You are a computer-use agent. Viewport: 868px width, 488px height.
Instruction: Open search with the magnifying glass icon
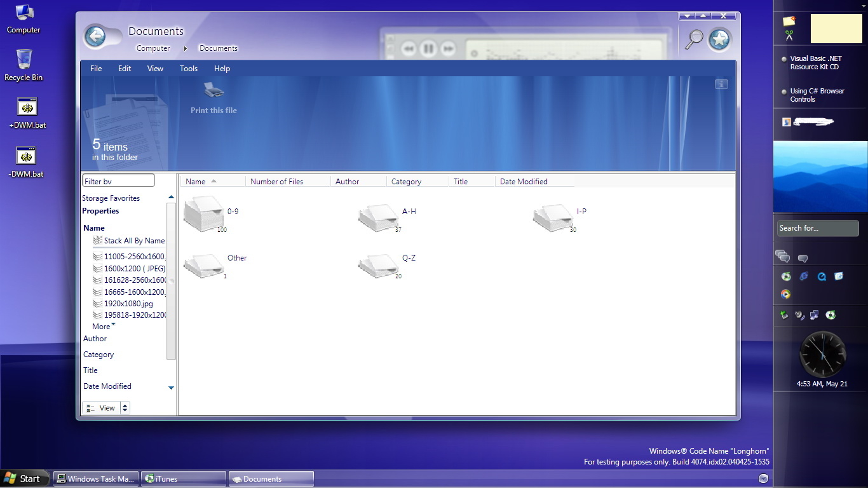coord(693,39)
